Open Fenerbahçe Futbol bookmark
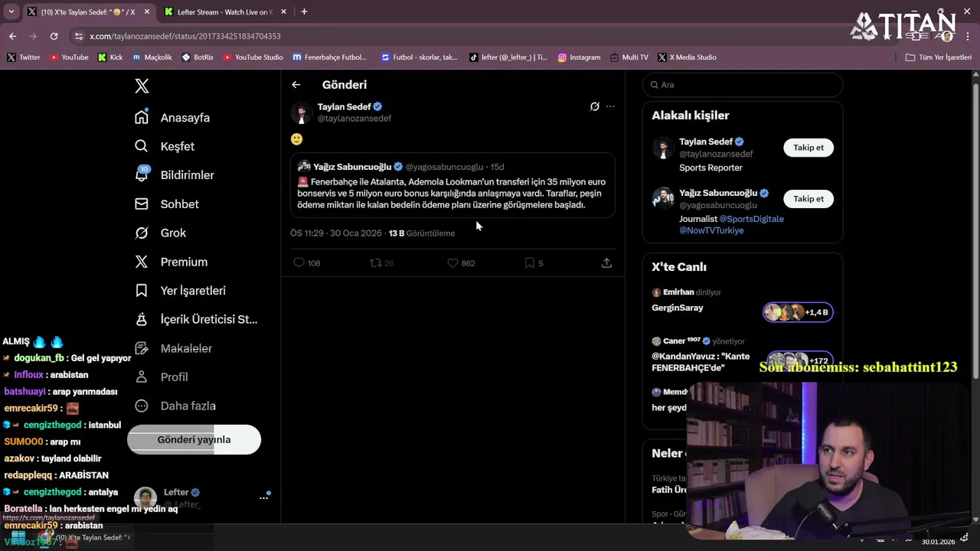 point(328,57)
